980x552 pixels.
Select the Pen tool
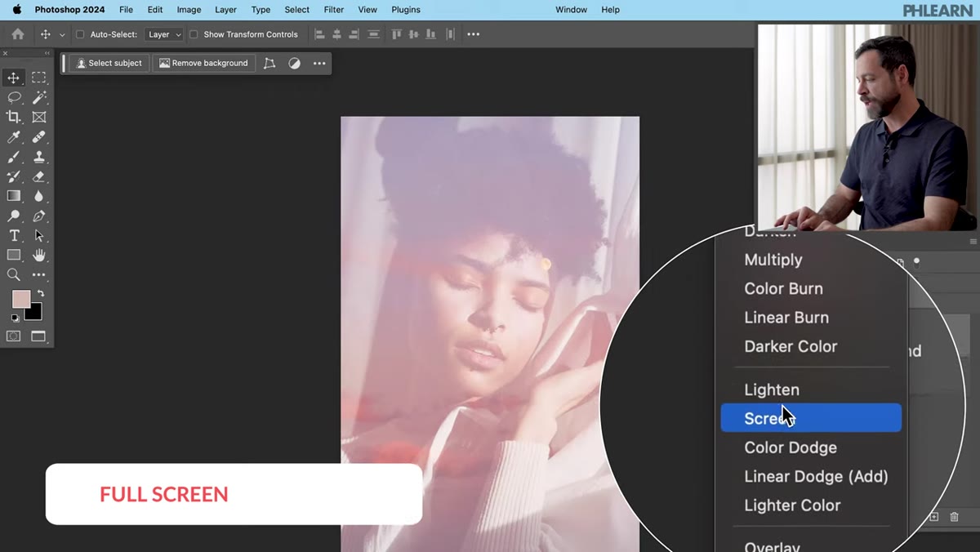point(38,216)
